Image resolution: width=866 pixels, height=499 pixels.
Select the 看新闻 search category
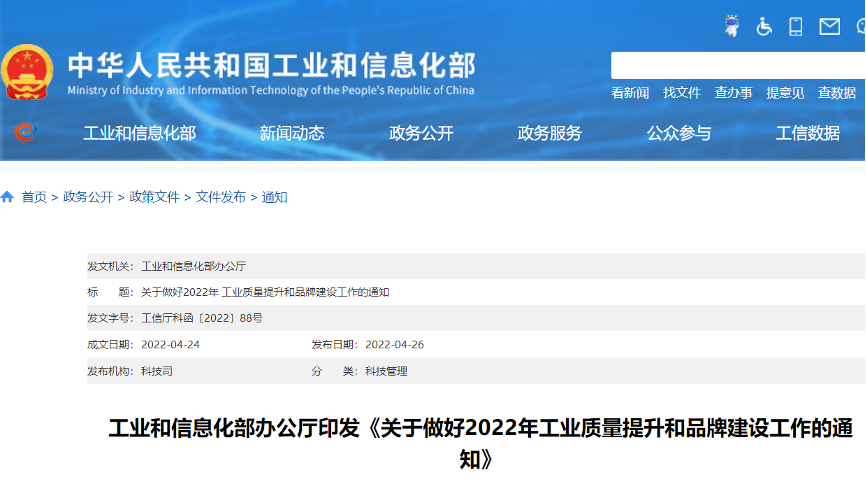tap(630, 93)
